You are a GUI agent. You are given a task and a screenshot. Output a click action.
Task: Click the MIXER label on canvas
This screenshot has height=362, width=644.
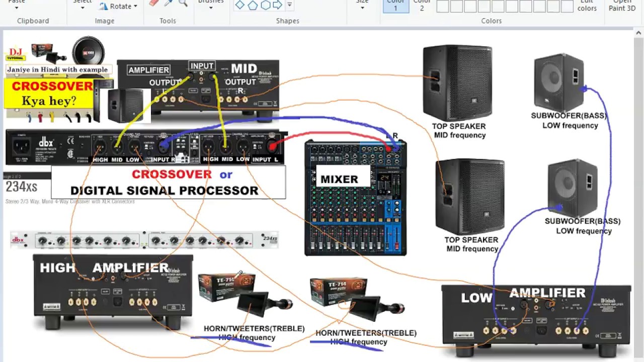(x=340, y=179)
